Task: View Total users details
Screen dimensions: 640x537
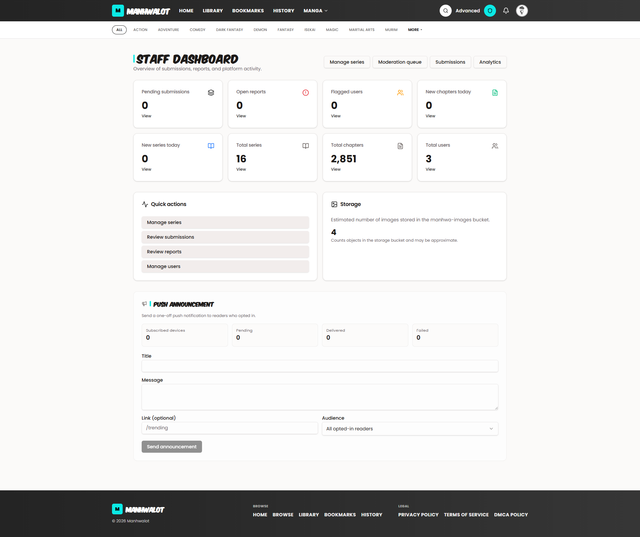Action: pos(430,169)
